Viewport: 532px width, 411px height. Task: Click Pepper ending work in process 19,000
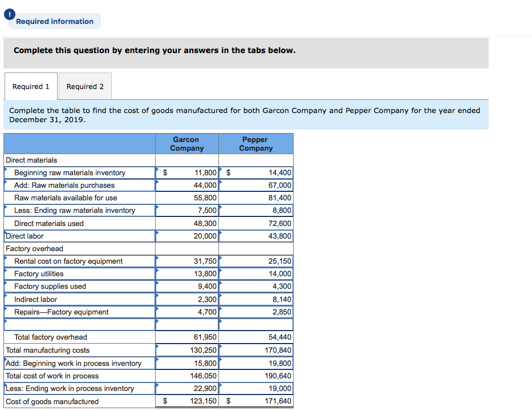[x=256, y=388]
